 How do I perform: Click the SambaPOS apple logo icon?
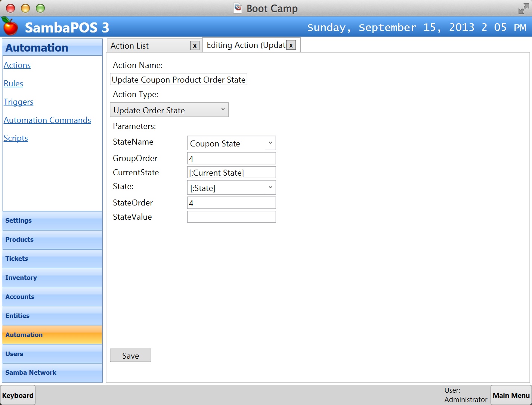point(10,27)
